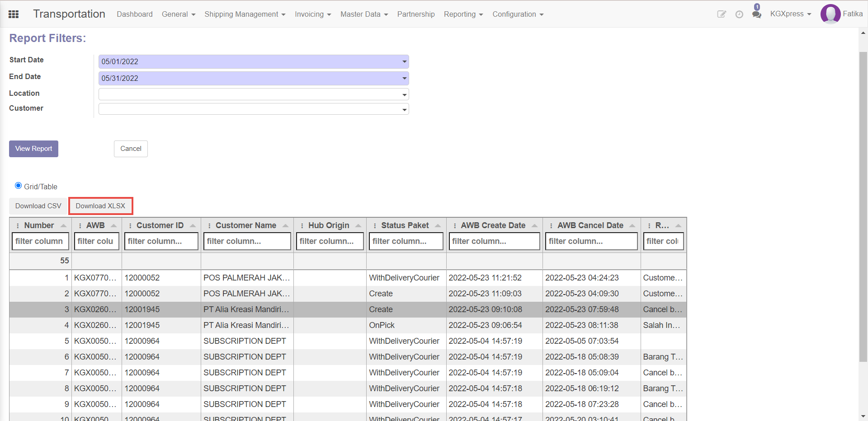Click the scrollbar down arrow
The image size is (868, 421).
click(x=863, y=416)
